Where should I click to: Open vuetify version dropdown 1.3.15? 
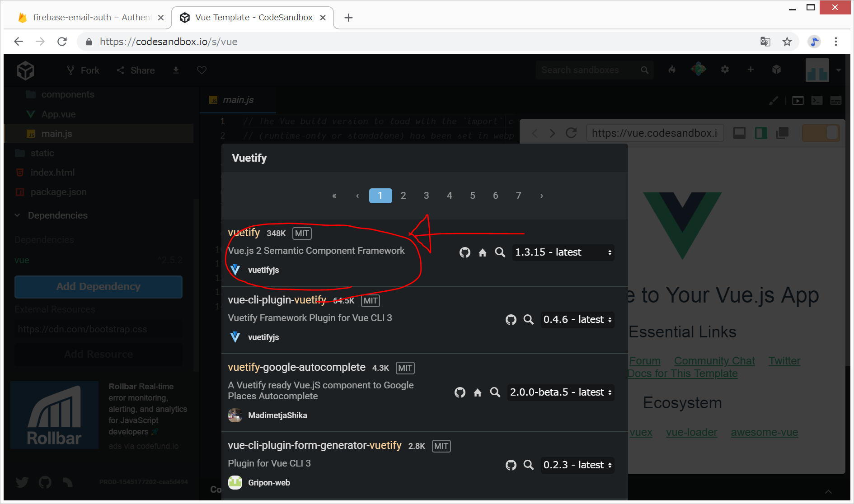point(563,252)
